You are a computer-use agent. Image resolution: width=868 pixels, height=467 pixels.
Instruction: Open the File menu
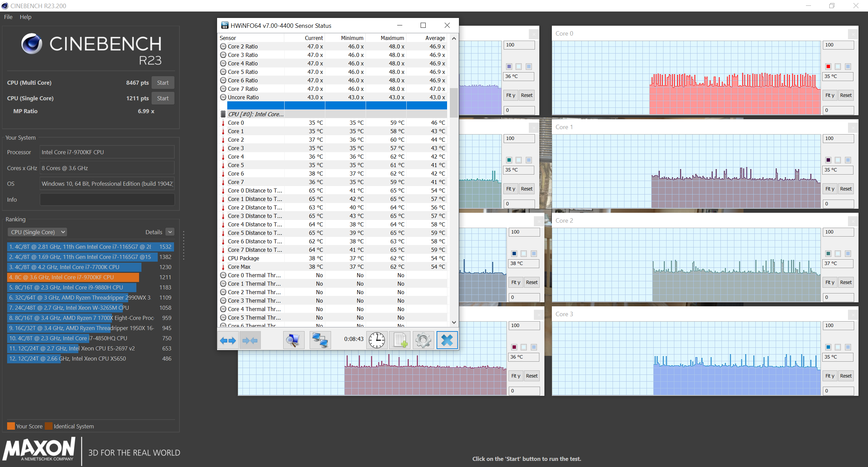coord(8,17)
